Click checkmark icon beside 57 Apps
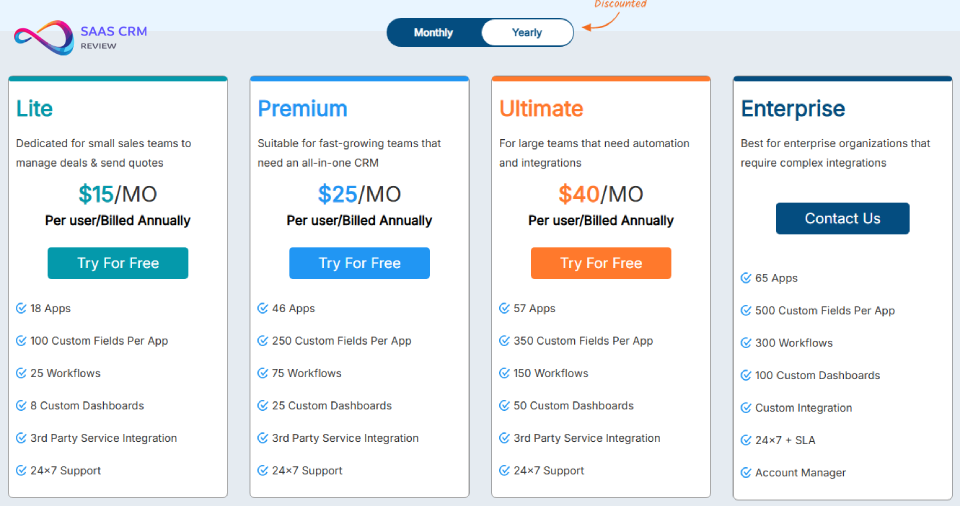This screenshot has width=960, height=506. [x=505, y=309]
